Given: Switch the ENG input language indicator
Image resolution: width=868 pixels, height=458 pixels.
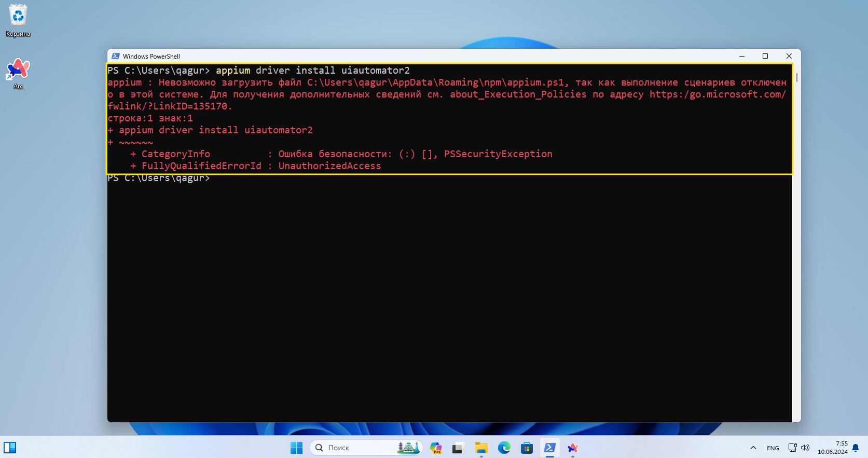Looking at the screenshot, I should click(x=773, y=448).
